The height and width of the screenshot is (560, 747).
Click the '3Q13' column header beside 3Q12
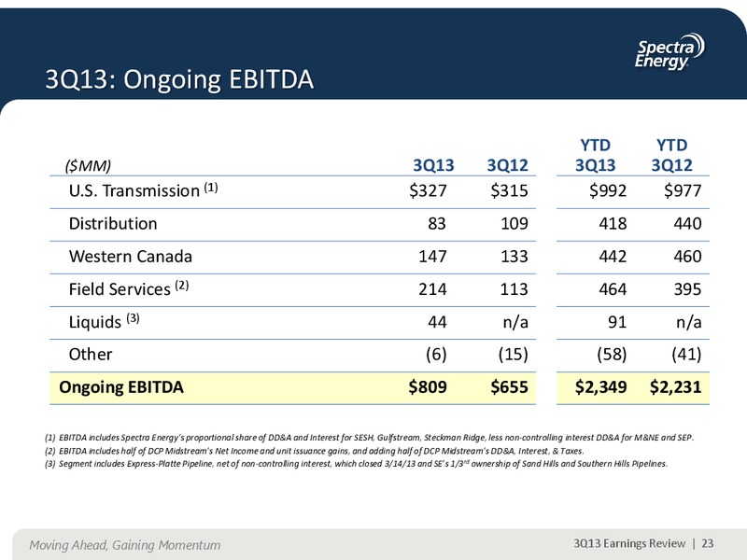[x=433, y=165]
